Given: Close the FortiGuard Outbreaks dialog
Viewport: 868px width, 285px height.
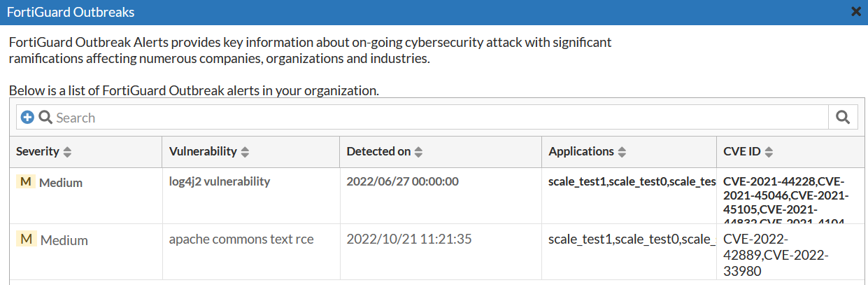Looking at the screenshot, I should point(855,11).
